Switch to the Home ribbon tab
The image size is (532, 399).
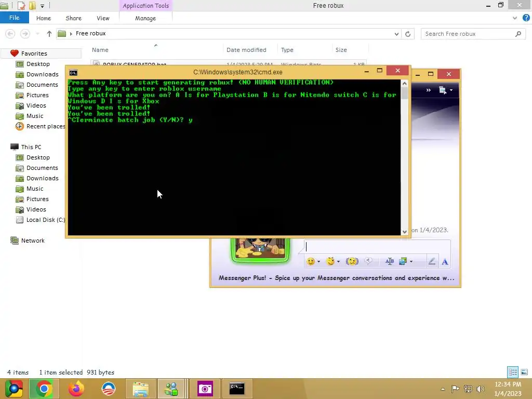pos(44,18)
